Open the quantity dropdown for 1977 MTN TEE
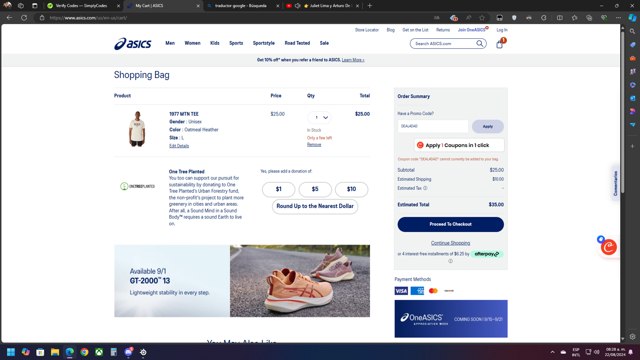Viewport: 640px width, 360px height. (x=320, y=118)
